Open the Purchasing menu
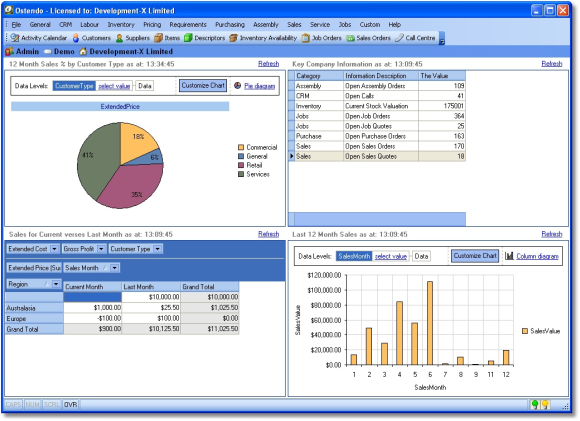Viewport: 580px width, 421px height. point(230,25)
